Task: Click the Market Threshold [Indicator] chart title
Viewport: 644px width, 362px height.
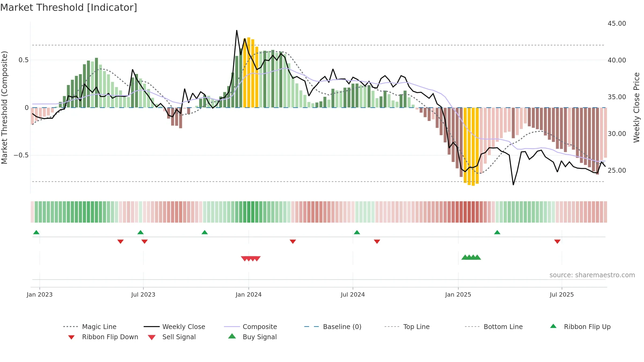Action: click(69, 8)
